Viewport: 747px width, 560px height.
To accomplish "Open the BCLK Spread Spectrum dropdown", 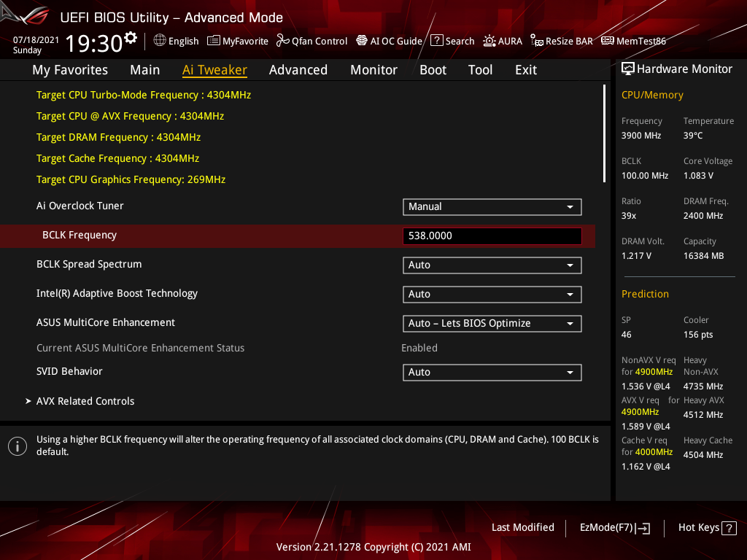I will pos(492,265).
